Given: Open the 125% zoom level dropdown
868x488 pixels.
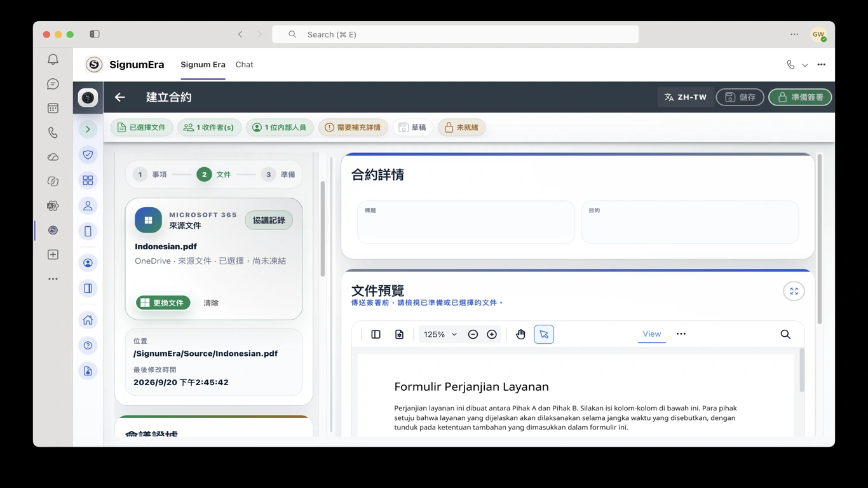Looking at the screenshot, I should (x=440, y=334).
